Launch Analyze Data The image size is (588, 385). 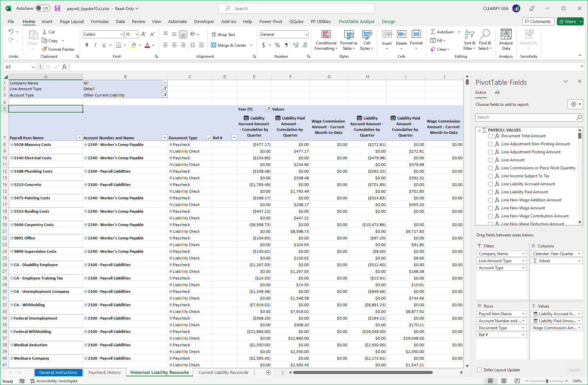[x=506, y=39]
